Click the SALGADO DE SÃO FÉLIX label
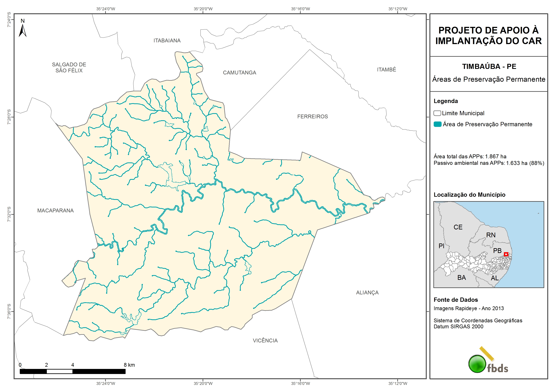The image size is (555, 392). 69,68
